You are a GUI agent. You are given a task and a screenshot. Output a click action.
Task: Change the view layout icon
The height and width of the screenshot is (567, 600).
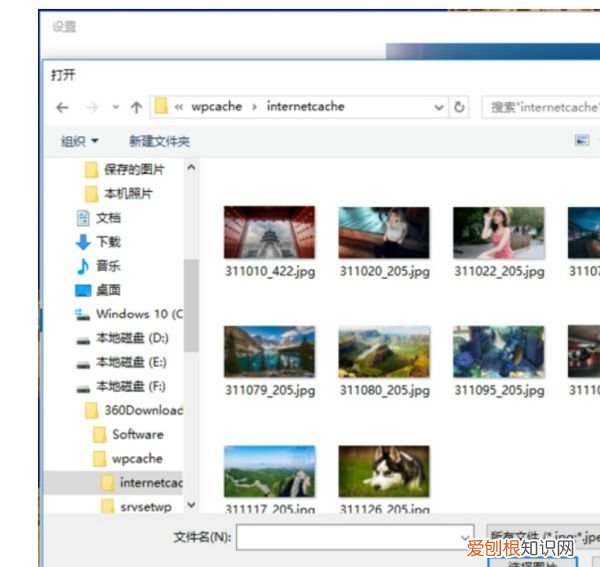tap(582, 140)
